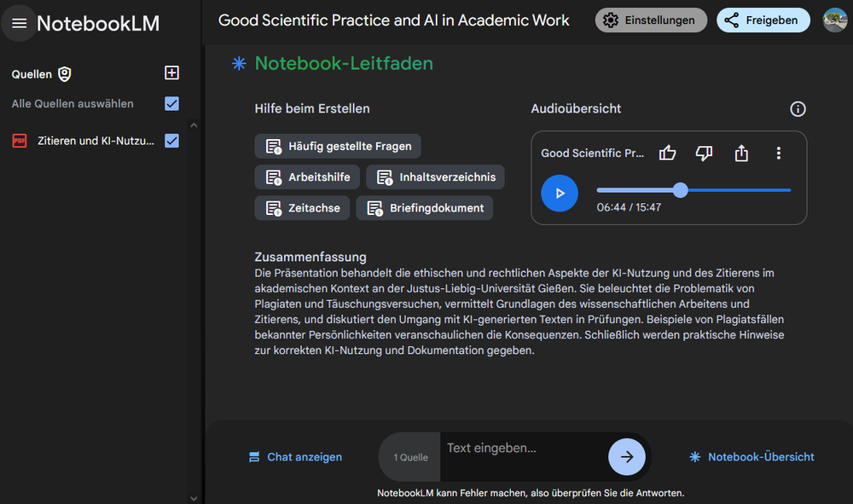
Task: Show the chat via Chat anzeigen
Action: [295, 457]
